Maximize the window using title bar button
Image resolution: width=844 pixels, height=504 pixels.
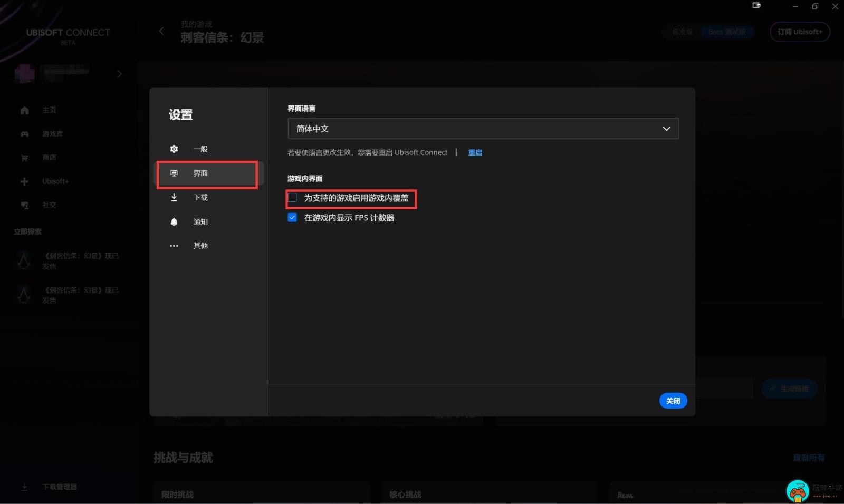(x=815, y=6)
